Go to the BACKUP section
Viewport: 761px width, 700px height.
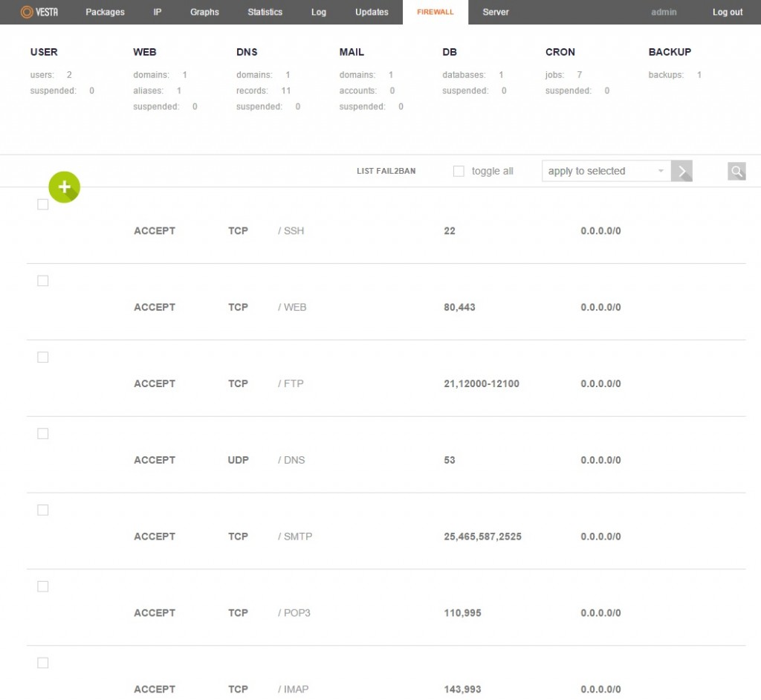pos(669,52)
